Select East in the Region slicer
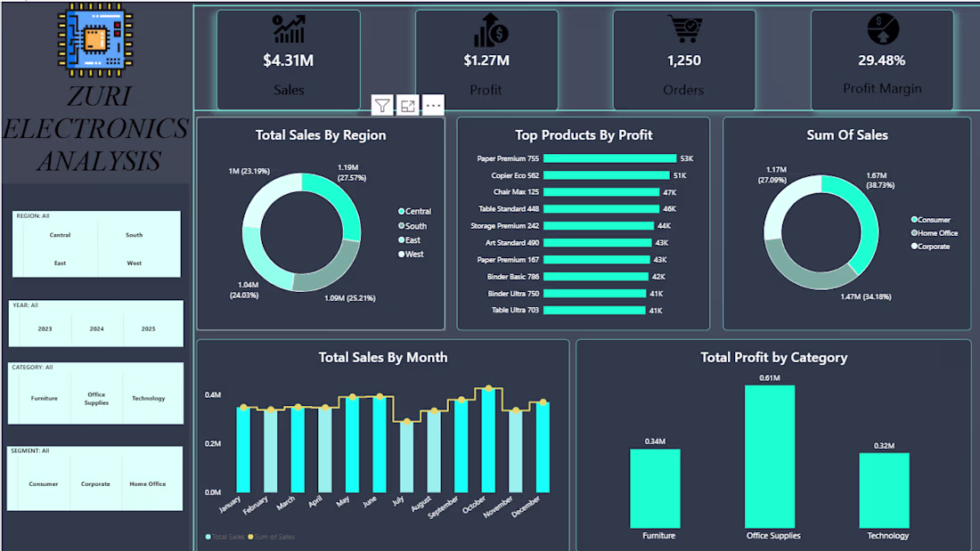The width and height of the screenshot is (980, 551). click(60, 263)
